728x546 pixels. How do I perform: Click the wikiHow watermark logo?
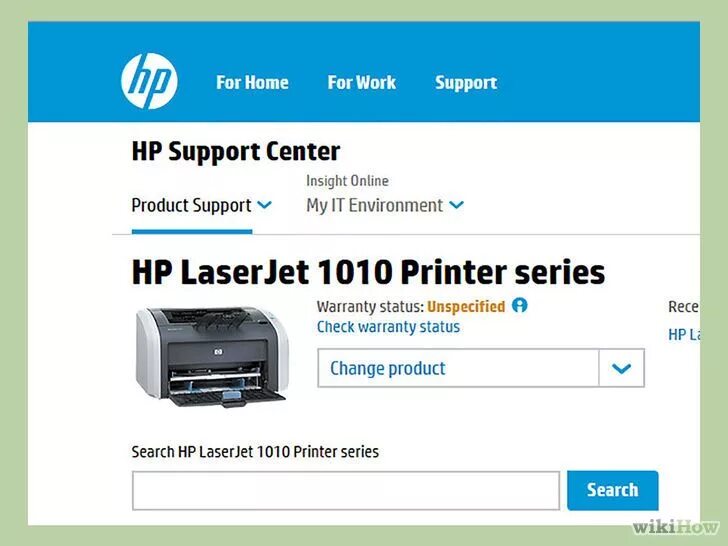pos(676,527)
